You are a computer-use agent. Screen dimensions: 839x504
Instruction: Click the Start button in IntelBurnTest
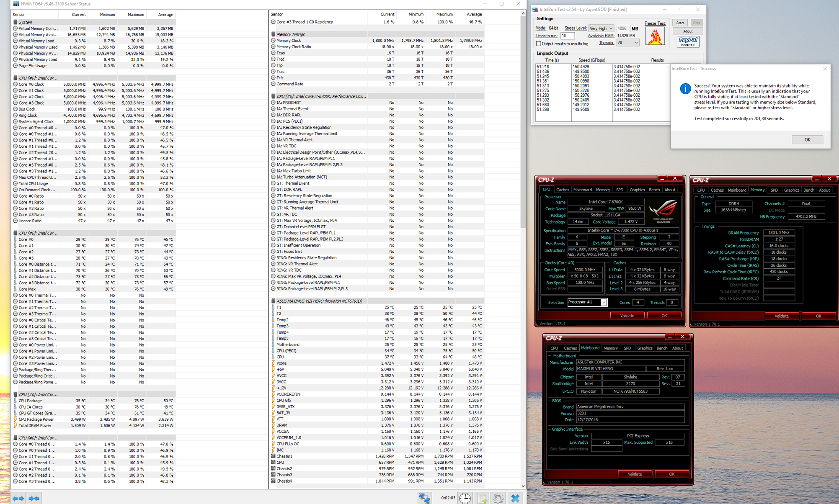click(x=680, y=23)
